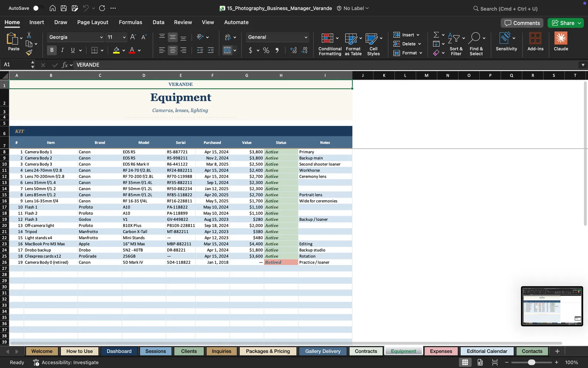Toggle italic formatting

(x=62, y=50)
